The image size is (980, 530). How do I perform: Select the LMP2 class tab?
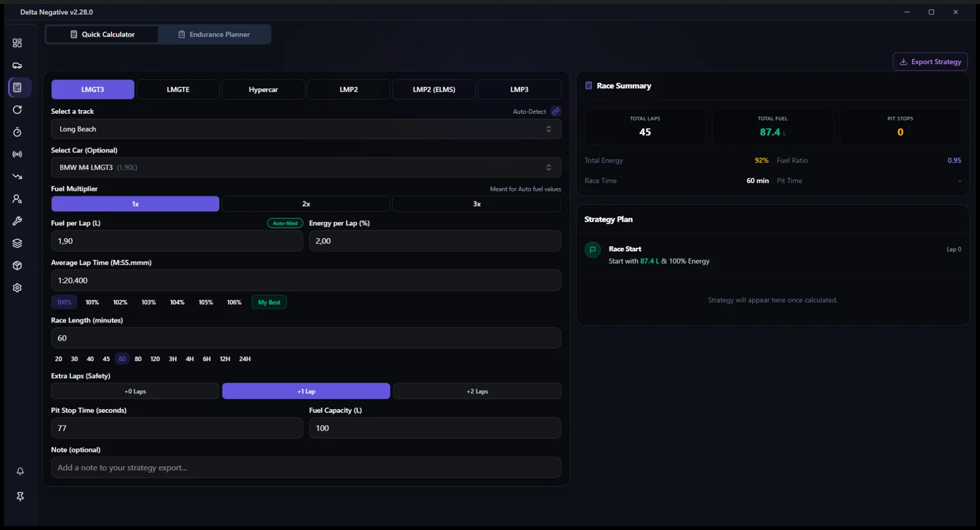tap(349, 89)
